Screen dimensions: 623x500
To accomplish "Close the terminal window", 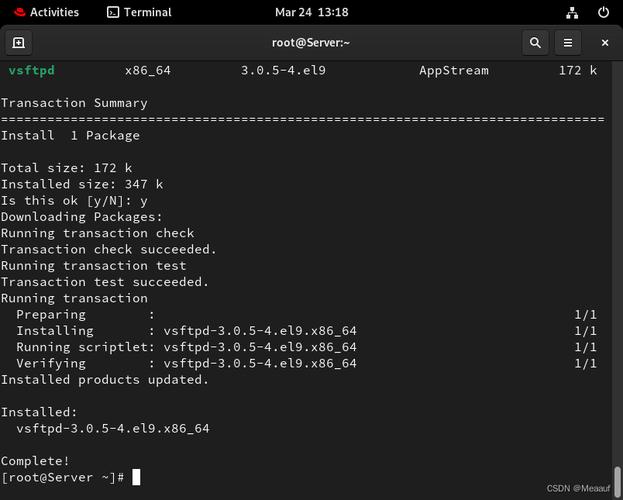I will point(604,43).
